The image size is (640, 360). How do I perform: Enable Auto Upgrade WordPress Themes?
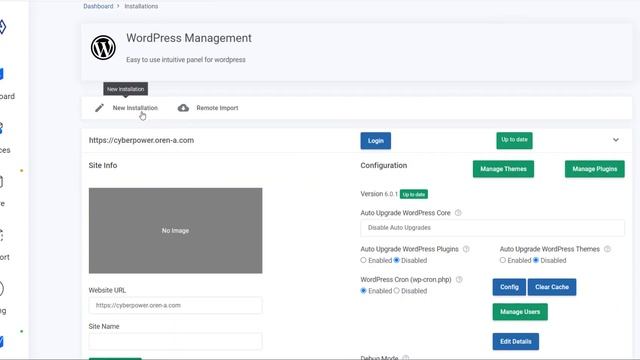(503, 260)
